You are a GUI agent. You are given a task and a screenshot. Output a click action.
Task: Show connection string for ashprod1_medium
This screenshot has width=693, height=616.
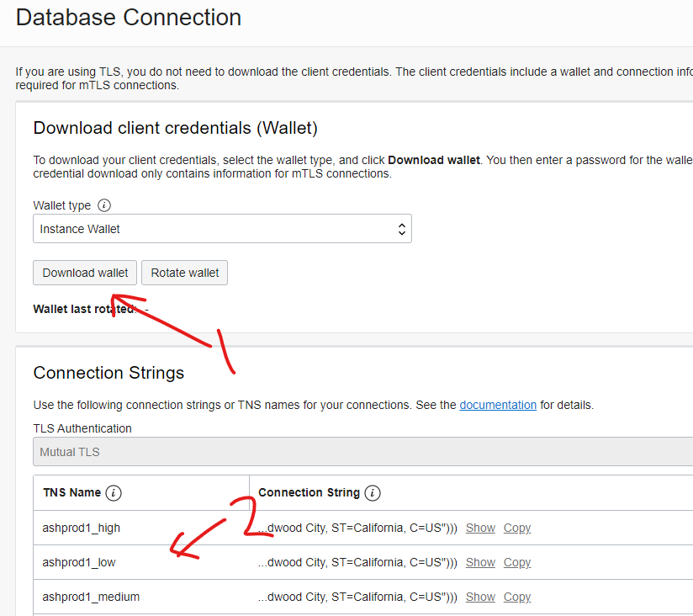[480, 597]
